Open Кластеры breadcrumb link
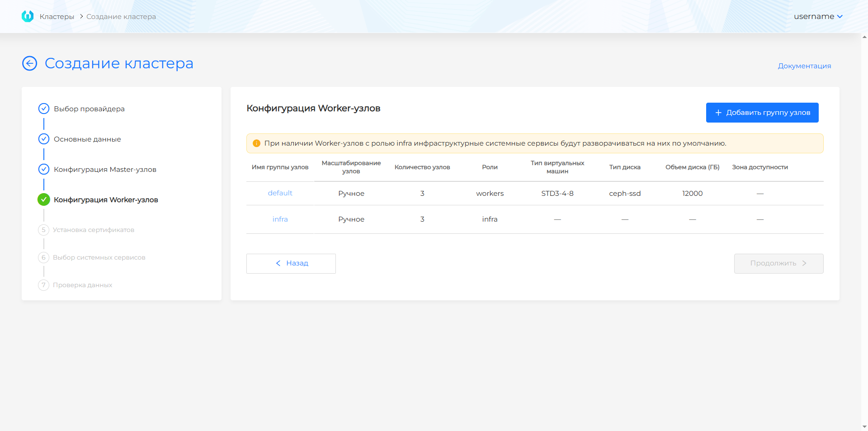 coord(57,17)
